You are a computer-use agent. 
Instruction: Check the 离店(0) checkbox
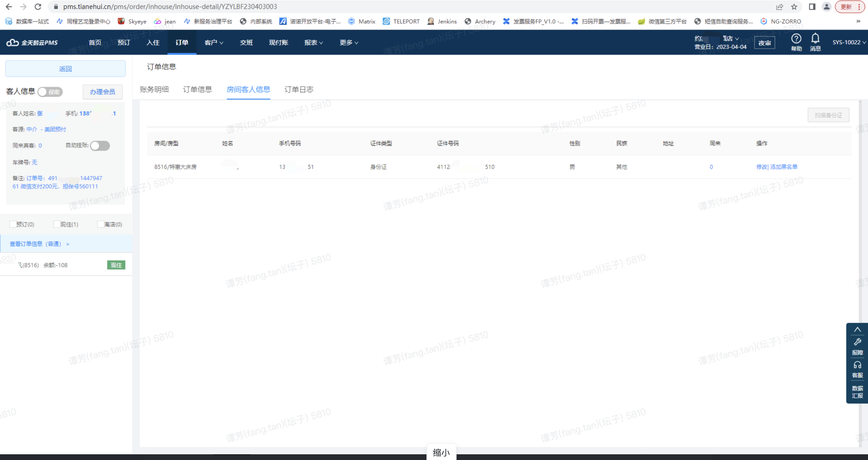(101, 224)
